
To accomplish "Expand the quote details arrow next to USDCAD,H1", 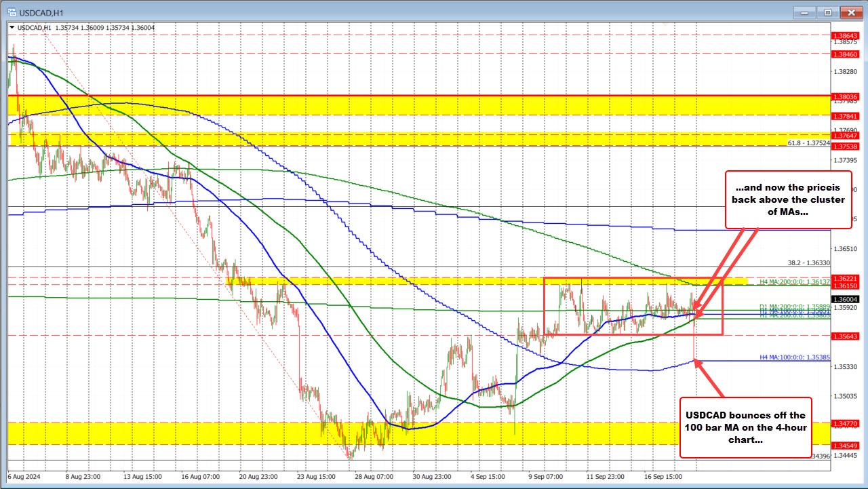I will point(11,28).
